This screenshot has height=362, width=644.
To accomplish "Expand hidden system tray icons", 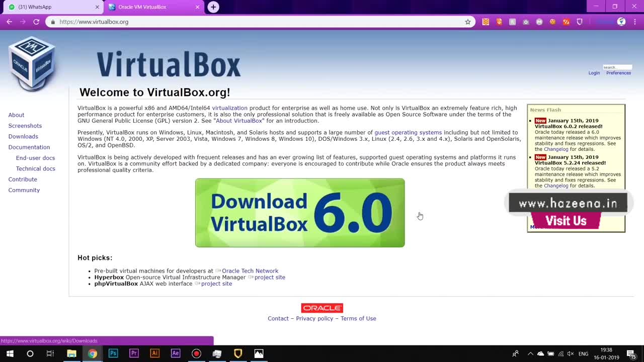I will pyautogui.click(x=530, y=354).
